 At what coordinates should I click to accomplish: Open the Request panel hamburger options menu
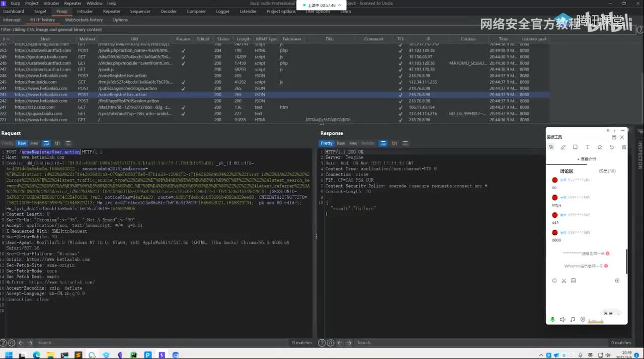click(68, 143)
